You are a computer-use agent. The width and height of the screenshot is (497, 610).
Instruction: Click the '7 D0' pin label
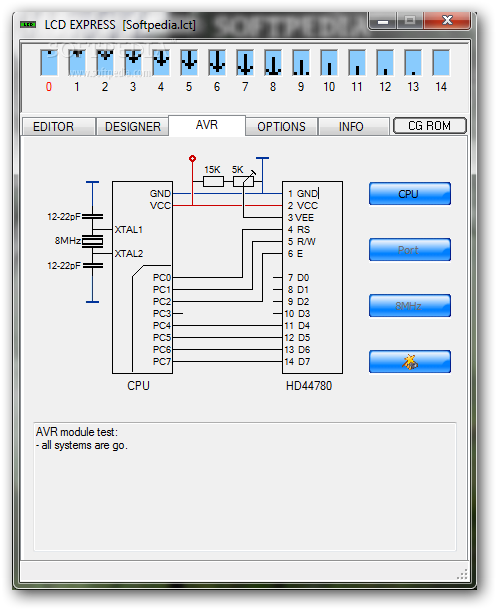tap(298, 278)
